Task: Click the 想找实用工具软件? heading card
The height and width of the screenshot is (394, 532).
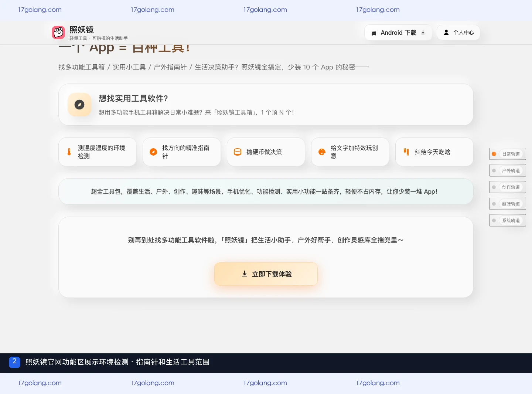Action: tap(266, 105)
